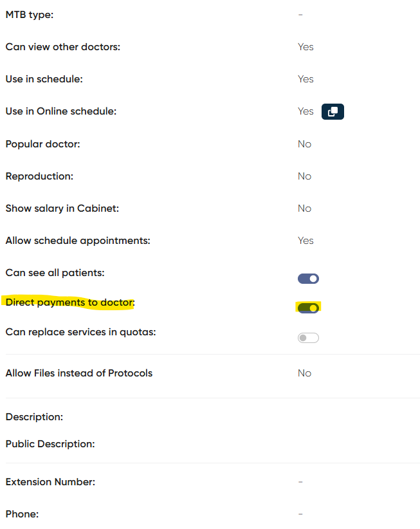Image resolution: width=420 pixels, height=529 pixels.
Task: Select the Extension Number label
Action: pyautogui.click(x=50, y=482)
